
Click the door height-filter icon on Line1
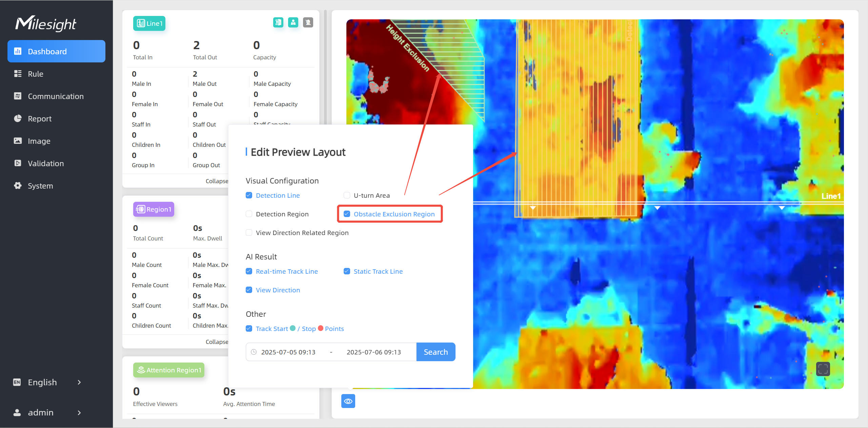(278, 22)
